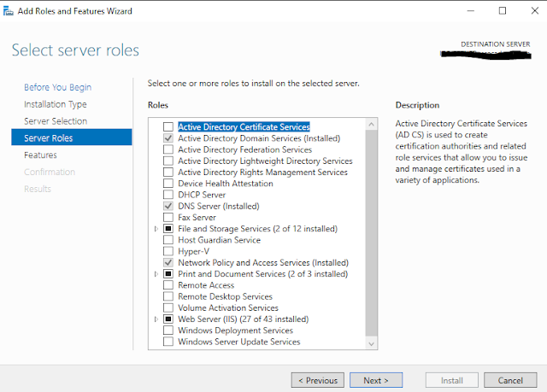The height and width of the screenshot is (392, 547).
Task: Select the Fax Server label
Action: (x=197, y=218)
